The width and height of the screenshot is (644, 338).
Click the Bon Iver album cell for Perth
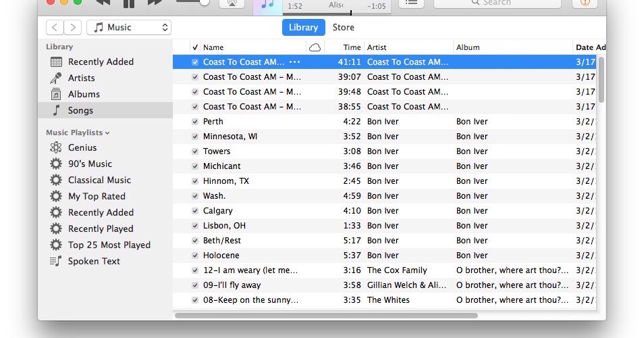(472, 122)
